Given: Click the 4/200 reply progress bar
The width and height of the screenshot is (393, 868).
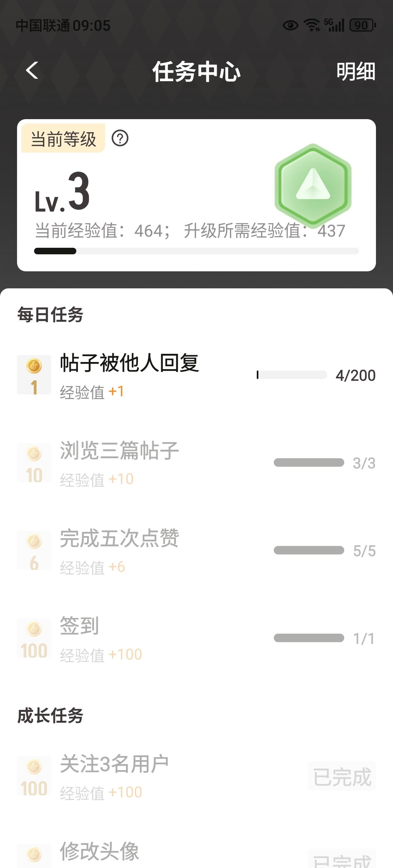Looking at the screenshot, I should 291,375.
